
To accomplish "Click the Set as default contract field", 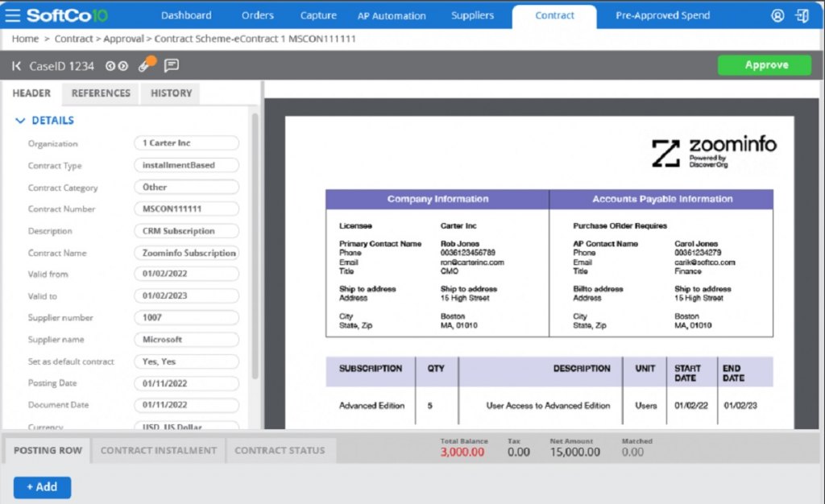I will pos(186,361).
